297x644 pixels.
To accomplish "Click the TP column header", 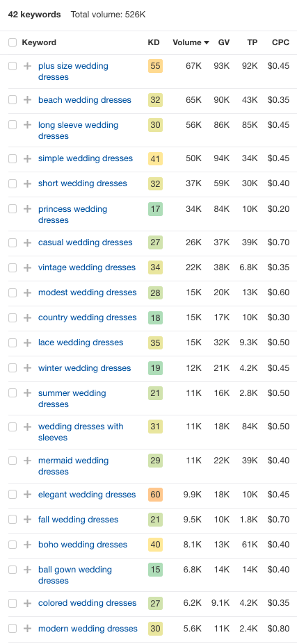I will 252,42.
